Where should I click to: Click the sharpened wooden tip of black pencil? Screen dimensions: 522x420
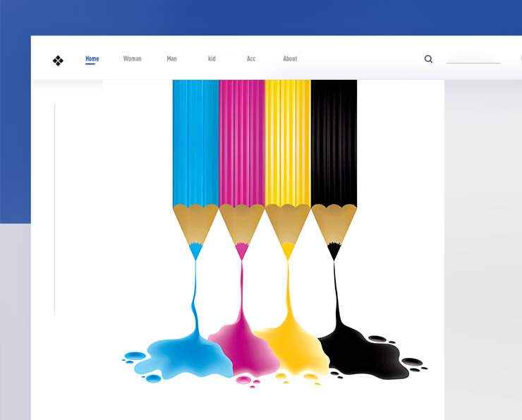coord(334,226)
